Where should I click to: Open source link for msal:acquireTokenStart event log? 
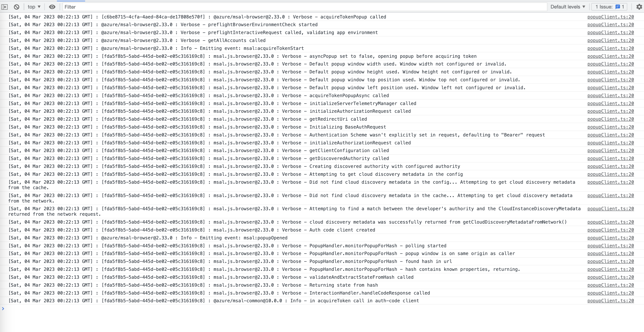click(x=610, y=49)
